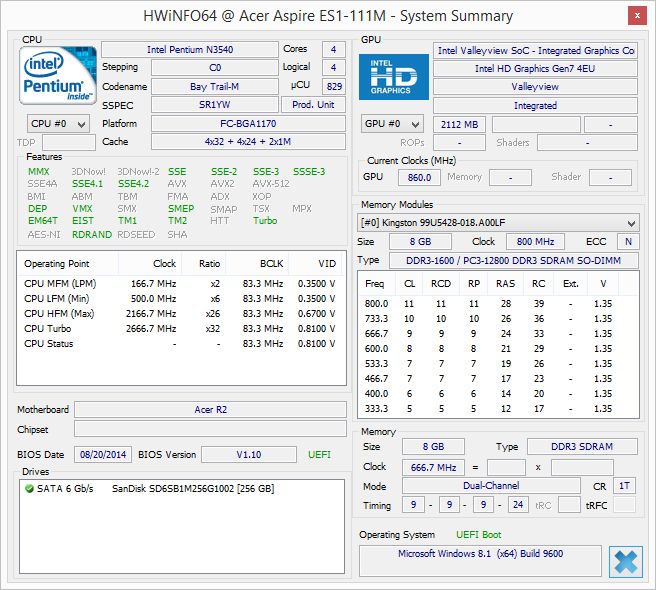The image size is (656, 590).
Task: Select the CPU HFM (Max) row
Action: point(181,314)
